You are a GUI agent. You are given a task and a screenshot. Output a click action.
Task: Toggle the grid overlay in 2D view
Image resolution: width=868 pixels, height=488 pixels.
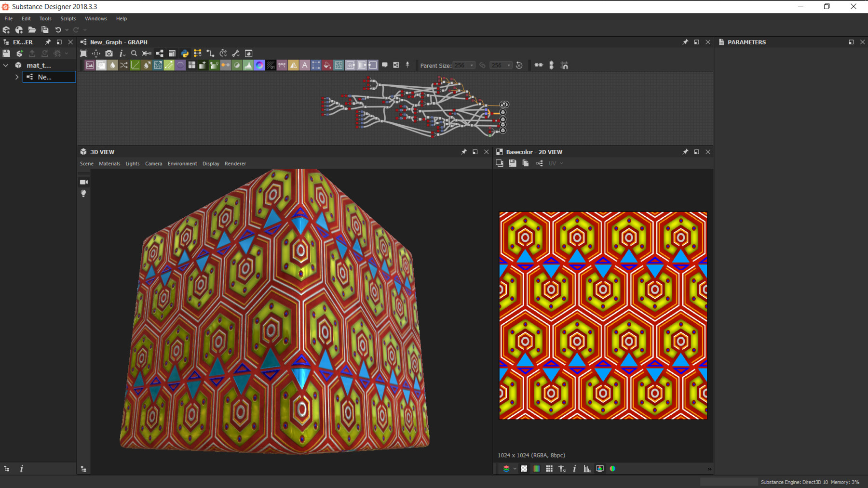pos(549,468)
